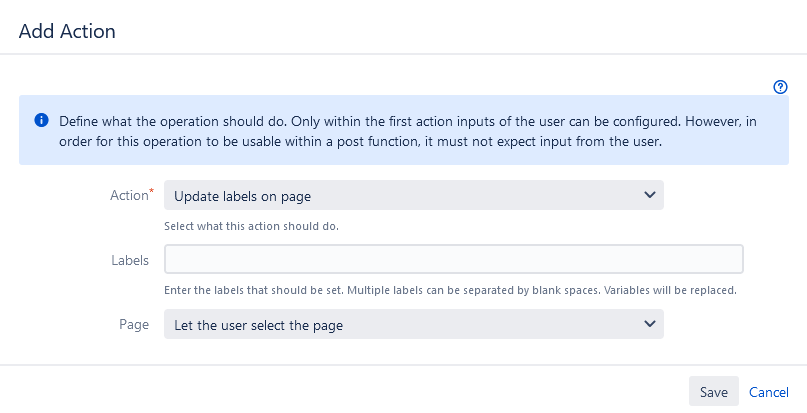The width and height of the screenshot is (807, 413).
Task: Click the 'Select what this action should do' hint
Action: (x=251, y=226)
